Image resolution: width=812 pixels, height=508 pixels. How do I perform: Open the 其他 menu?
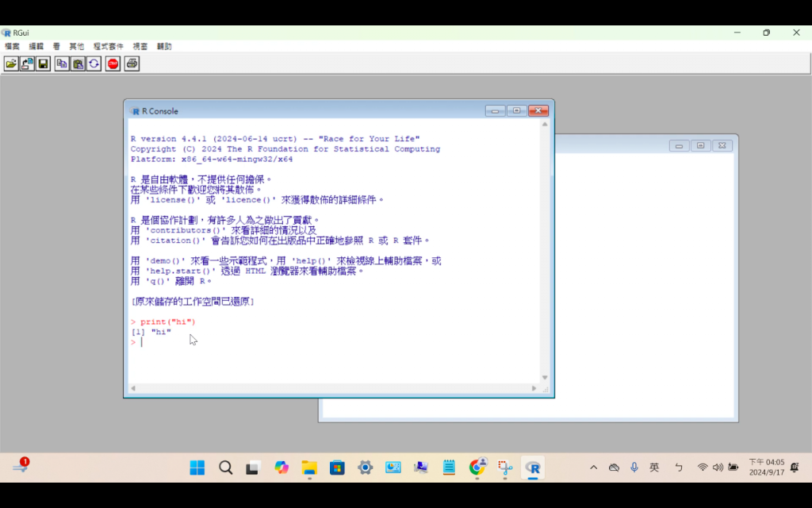tap(77, 46)
